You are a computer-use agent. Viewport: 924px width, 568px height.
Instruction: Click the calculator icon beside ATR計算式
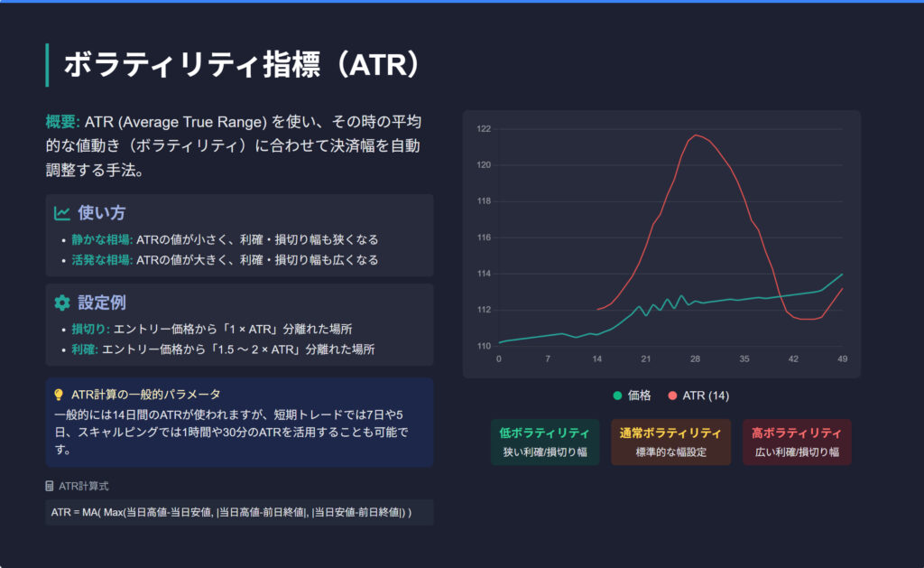pos(50,486)
